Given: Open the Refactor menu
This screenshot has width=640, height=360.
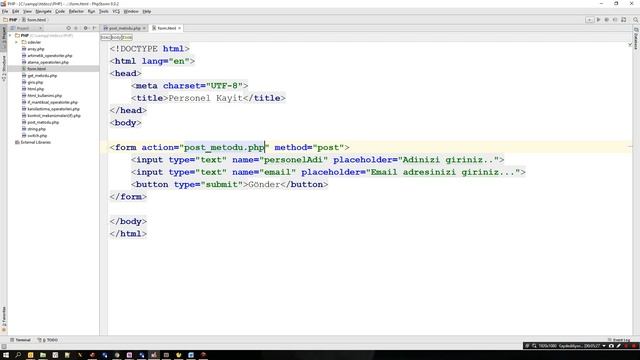Looking at the screenshot, I should click(x=76, y=11).
